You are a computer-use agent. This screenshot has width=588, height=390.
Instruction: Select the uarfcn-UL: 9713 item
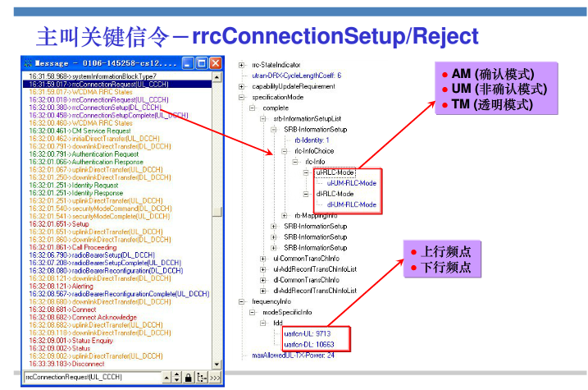308,333
